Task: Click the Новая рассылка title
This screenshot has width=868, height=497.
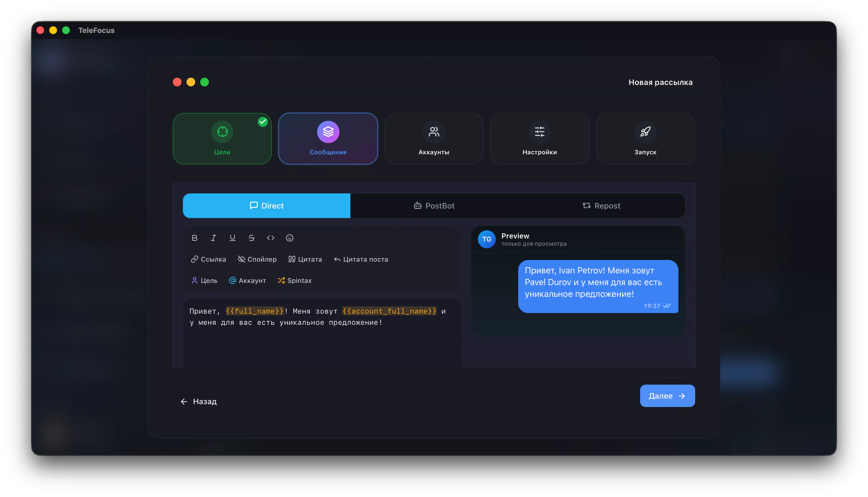Action: (661, 82)
